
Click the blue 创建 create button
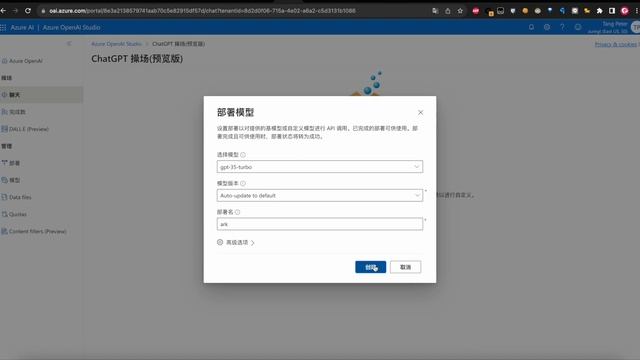(370, 267)
